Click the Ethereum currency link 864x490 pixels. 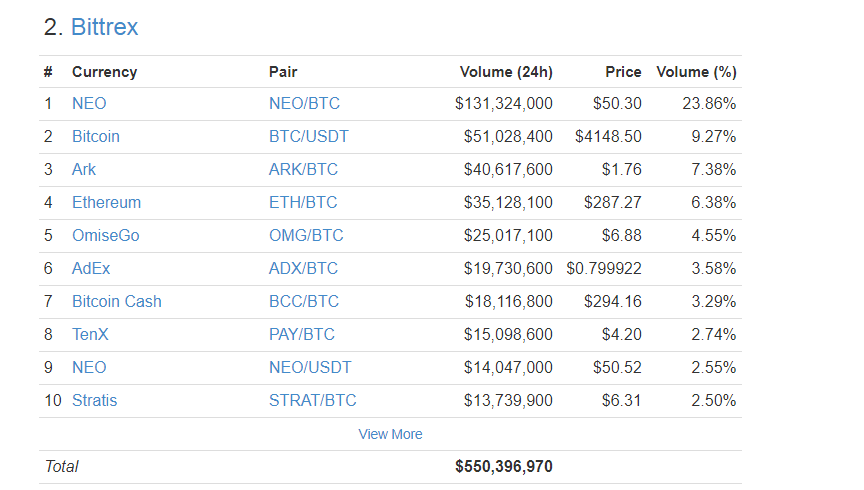click(x=106, y=202)
